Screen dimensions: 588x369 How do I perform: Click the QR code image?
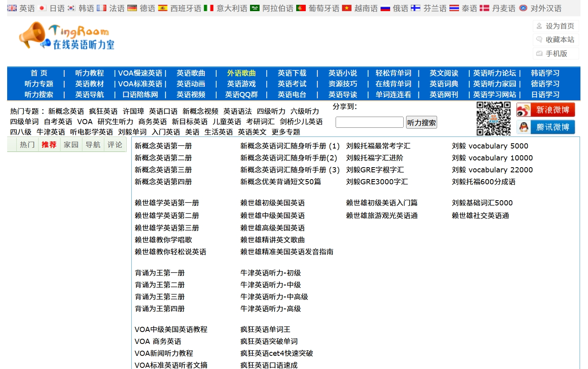[493, 119]
